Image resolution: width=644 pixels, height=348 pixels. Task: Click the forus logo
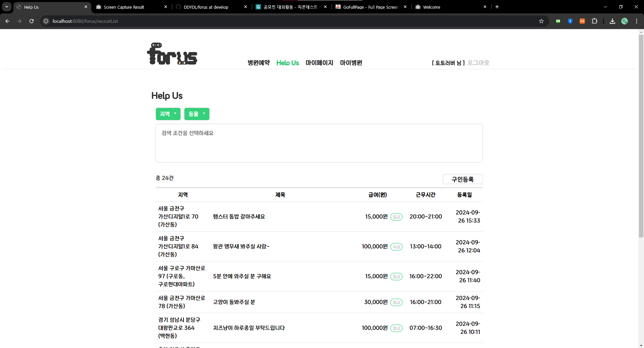click(x=172, y=54)
